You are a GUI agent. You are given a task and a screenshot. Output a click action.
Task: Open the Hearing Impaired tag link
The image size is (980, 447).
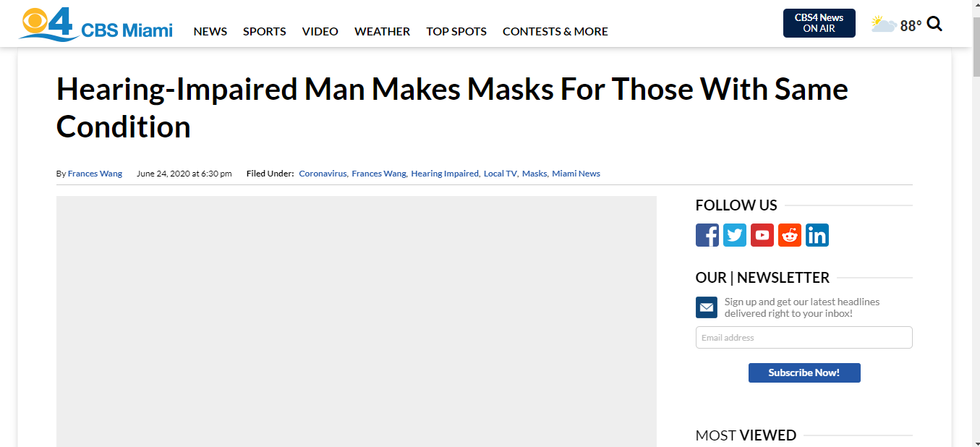445,174
